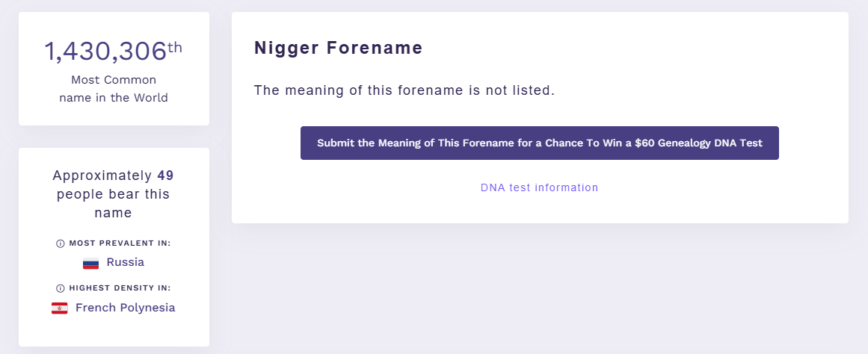Screen dimensions: 868x354
Task: Select the 'Most Common' text line
Action: (x=114, y=79)
